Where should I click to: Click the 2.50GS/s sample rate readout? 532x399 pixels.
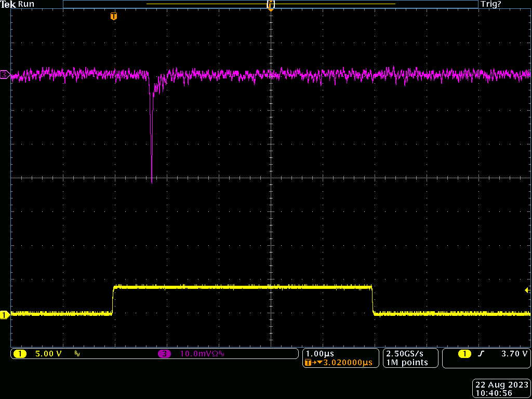405,354
